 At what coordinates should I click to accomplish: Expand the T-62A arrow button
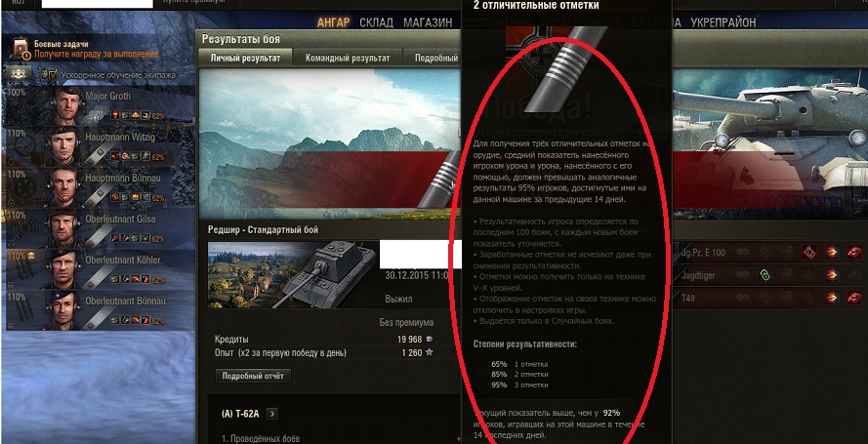(x=271, y=414)
